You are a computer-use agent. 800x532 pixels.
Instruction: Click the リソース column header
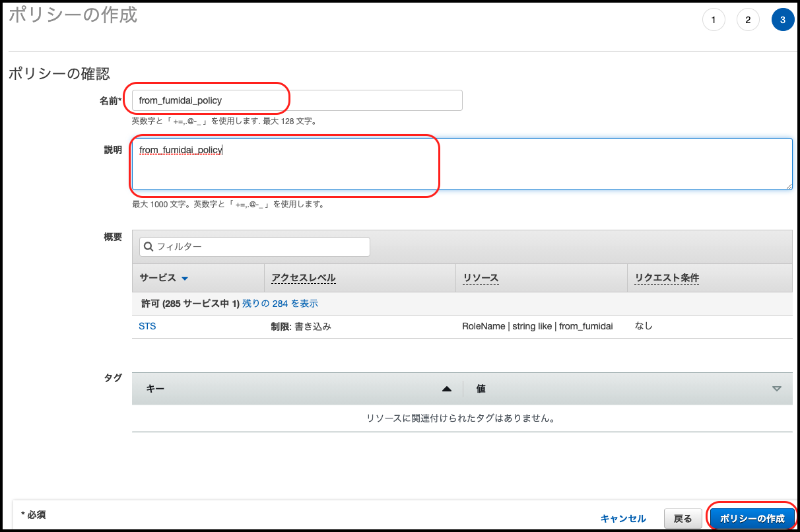point(479,278)
